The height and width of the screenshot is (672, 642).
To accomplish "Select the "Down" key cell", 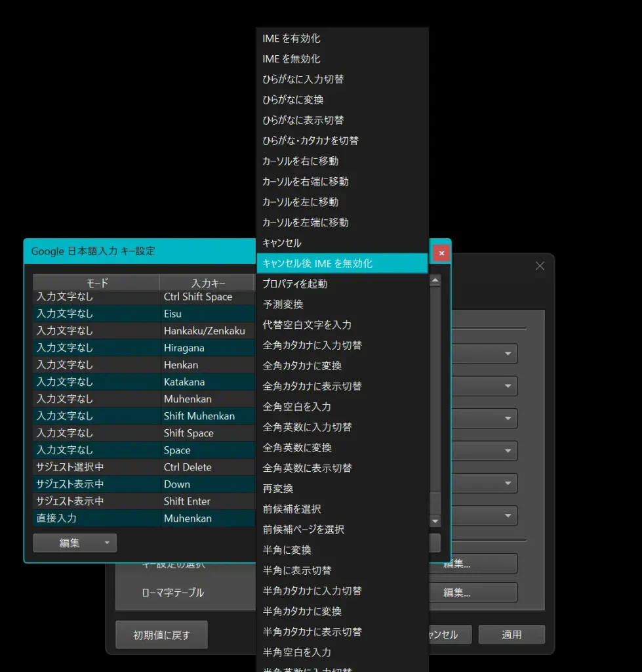I will click(x=208, y=484).
